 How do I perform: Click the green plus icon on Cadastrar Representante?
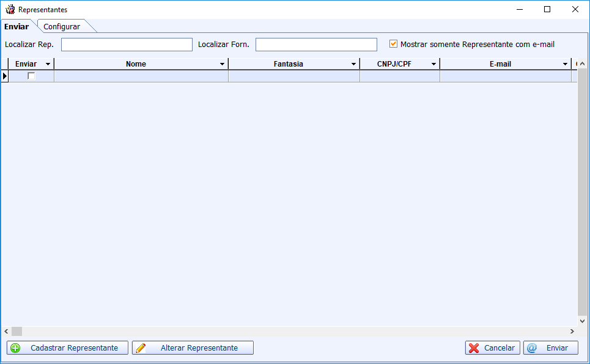coord(16,348)
